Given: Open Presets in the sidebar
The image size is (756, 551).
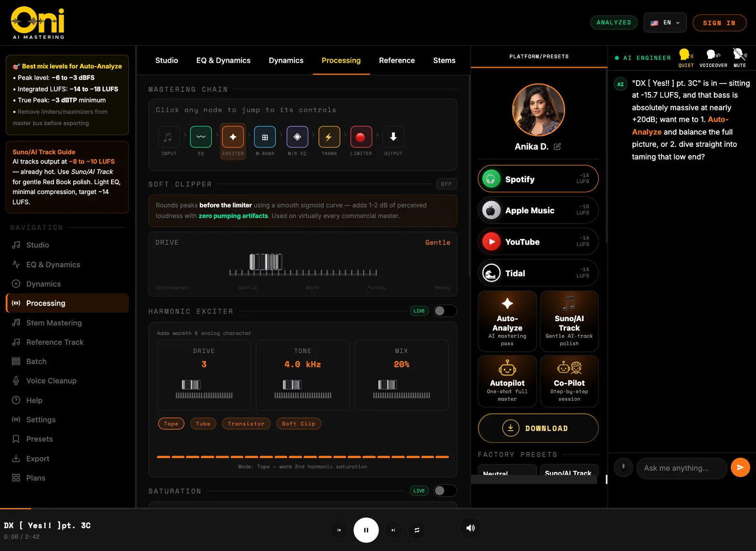Looking at the screenshot, I should coord(67,439).
